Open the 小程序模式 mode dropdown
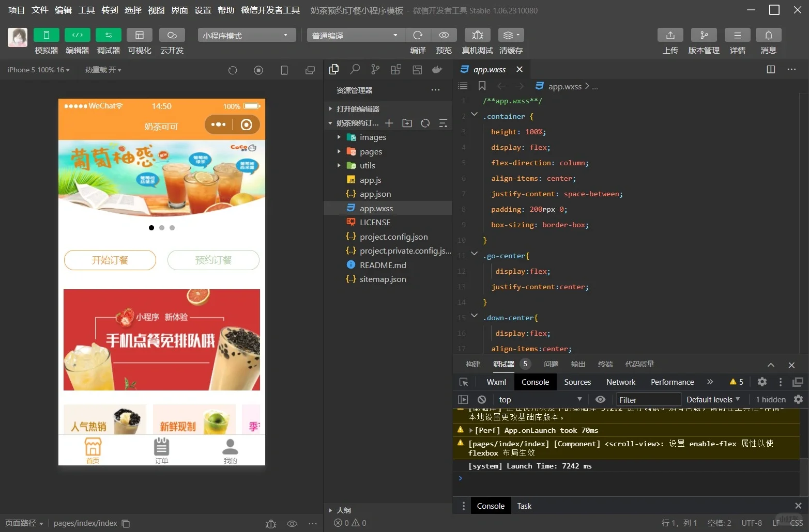 (x=247, y=35)
